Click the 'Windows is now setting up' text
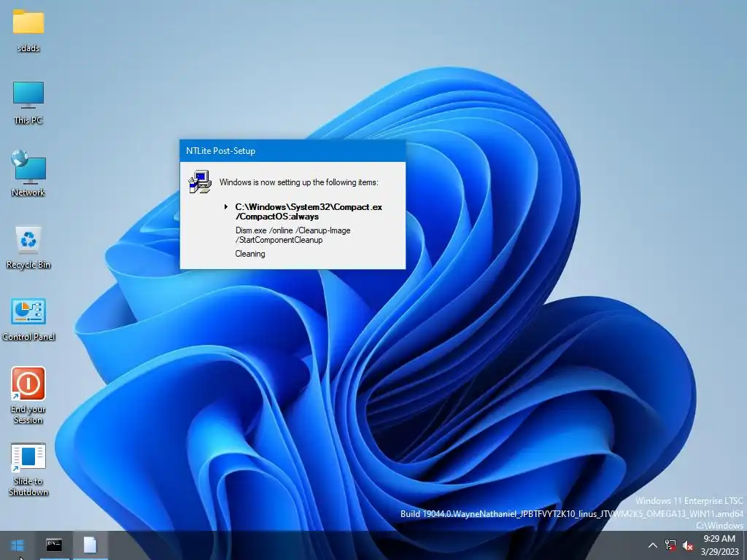747x560 pixels. coord(298,182)
